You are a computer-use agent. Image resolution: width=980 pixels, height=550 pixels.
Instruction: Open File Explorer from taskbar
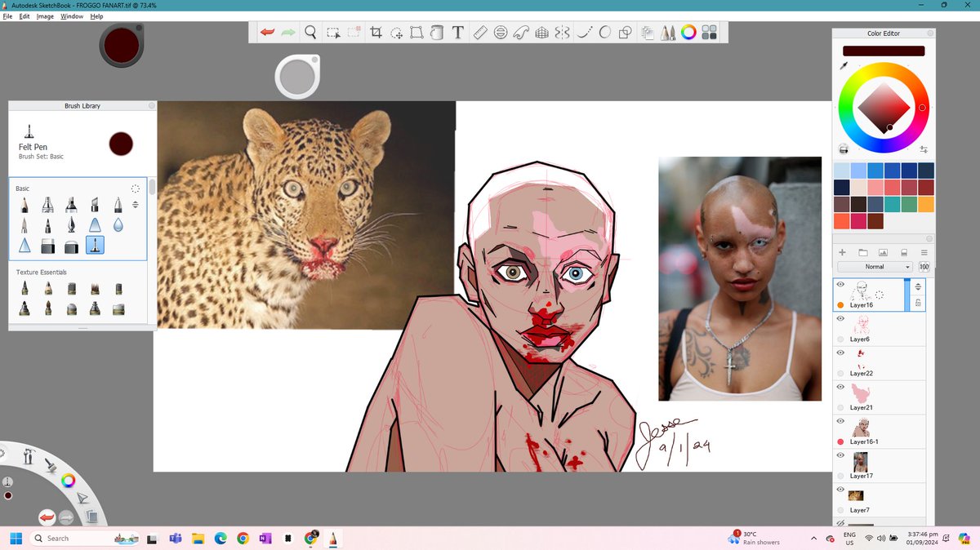pyautogui.click(x=197, y=539)
